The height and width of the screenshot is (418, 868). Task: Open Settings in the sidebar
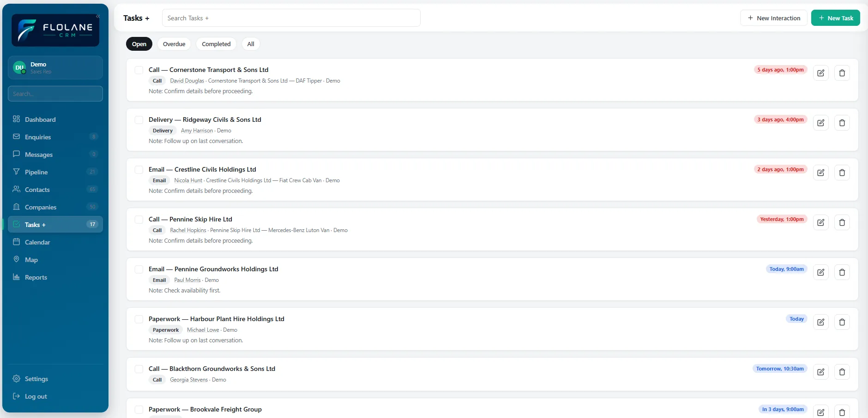pyautogui.click(x=55, y=379)
